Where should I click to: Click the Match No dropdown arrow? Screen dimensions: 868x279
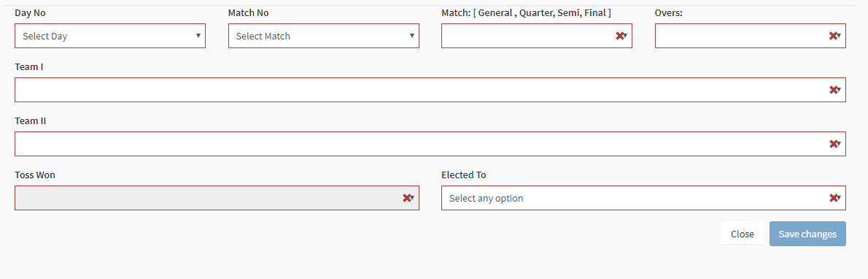412,36
